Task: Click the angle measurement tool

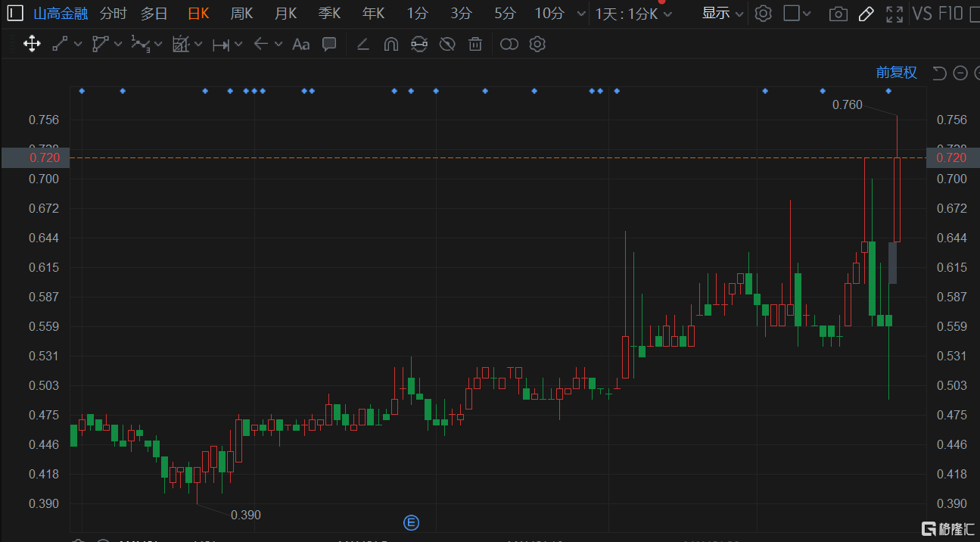Action: click(362, 44)
